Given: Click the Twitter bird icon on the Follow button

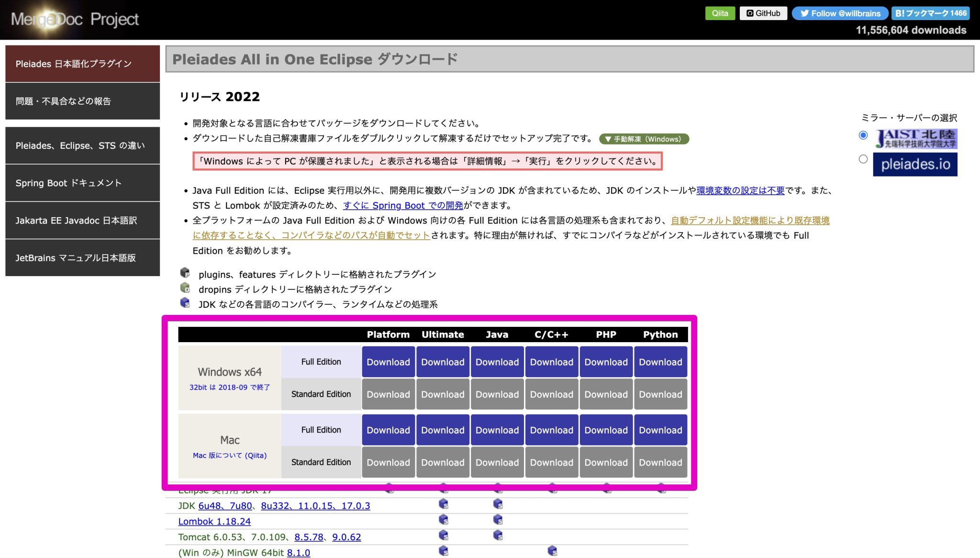Looking at the screenshot, I should pos(805,13).
